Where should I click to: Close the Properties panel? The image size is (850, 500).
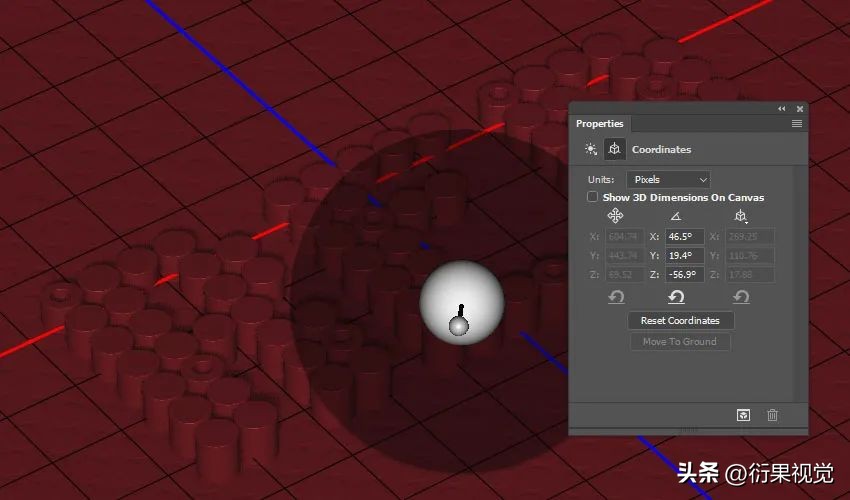coord(800,109)
